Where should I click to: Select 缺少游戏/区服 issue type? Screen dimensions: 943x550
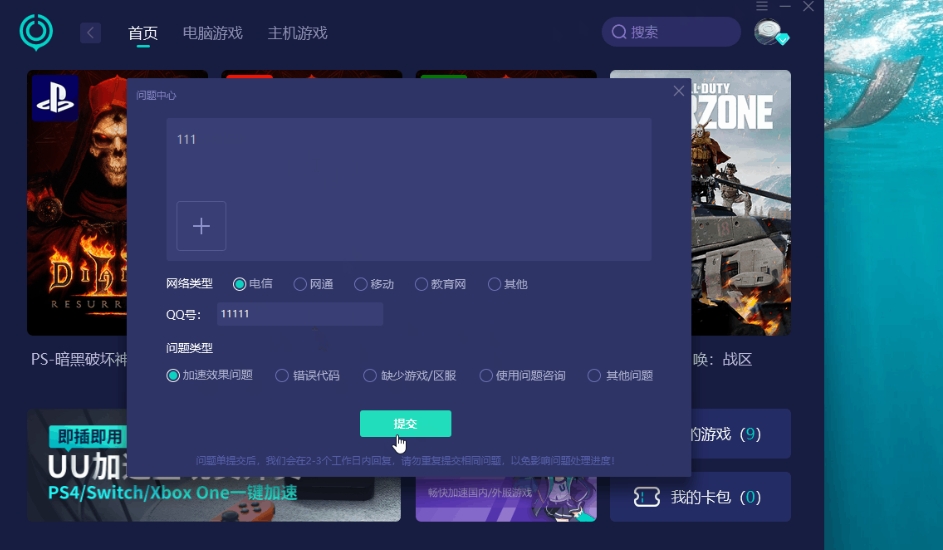(410, 375)
